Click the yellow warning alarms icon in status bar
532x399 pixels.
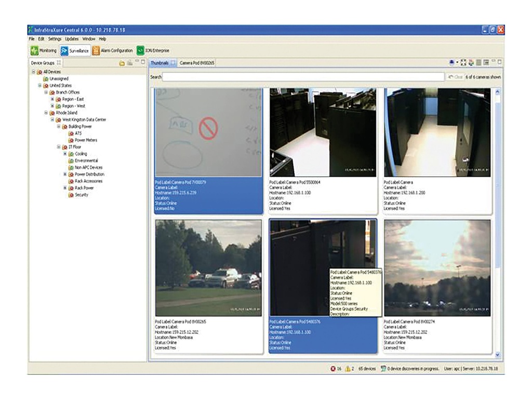[348, 368]
